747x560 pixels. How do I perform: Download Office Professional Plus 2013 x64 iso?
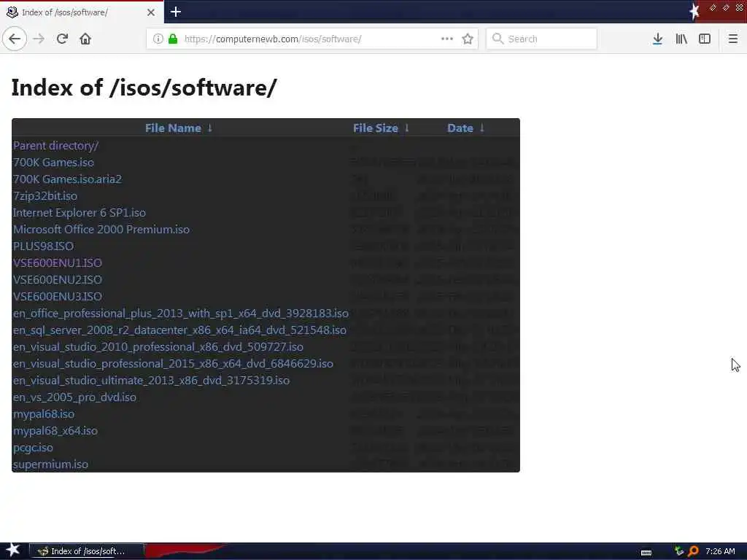181,314
